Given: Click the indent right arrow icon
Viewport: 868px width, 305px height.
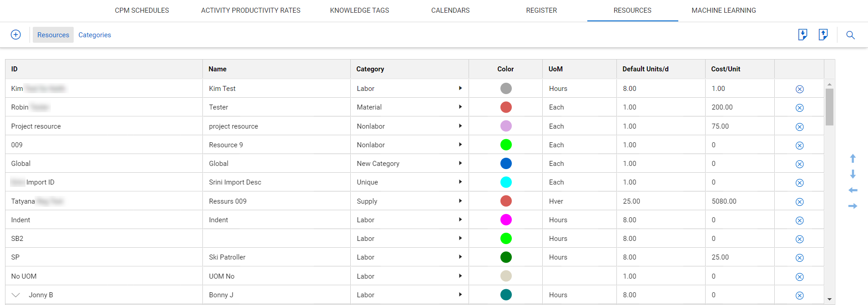Looking at the screenshot, I should 853,206.
